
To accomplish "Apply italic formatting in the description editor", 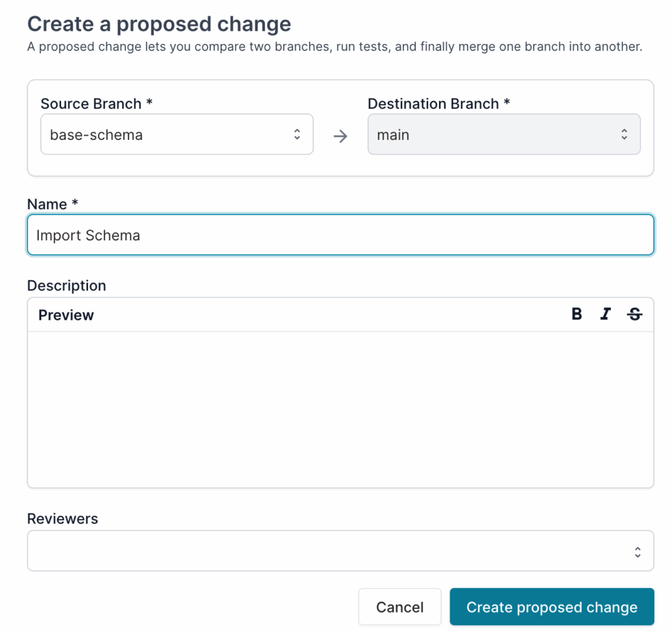I will coord(605,314).
